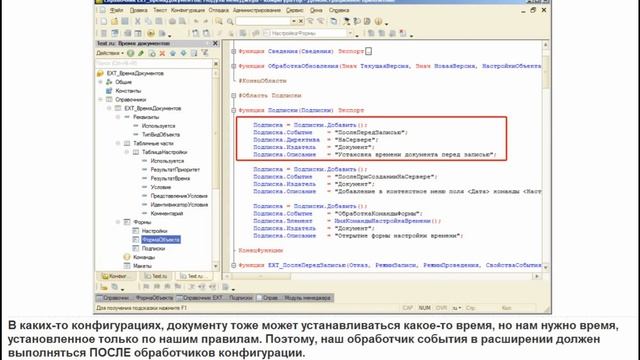Open the Действия dropdown in configuration panel
This screenshot has height=360, width=640.
(110, 53)
